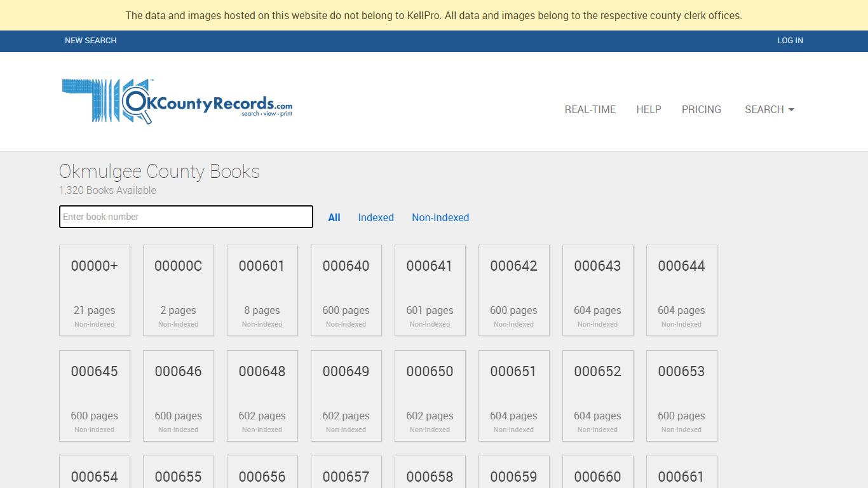
Task: Open book 000648 card
Action: click(x=262, y=396)
